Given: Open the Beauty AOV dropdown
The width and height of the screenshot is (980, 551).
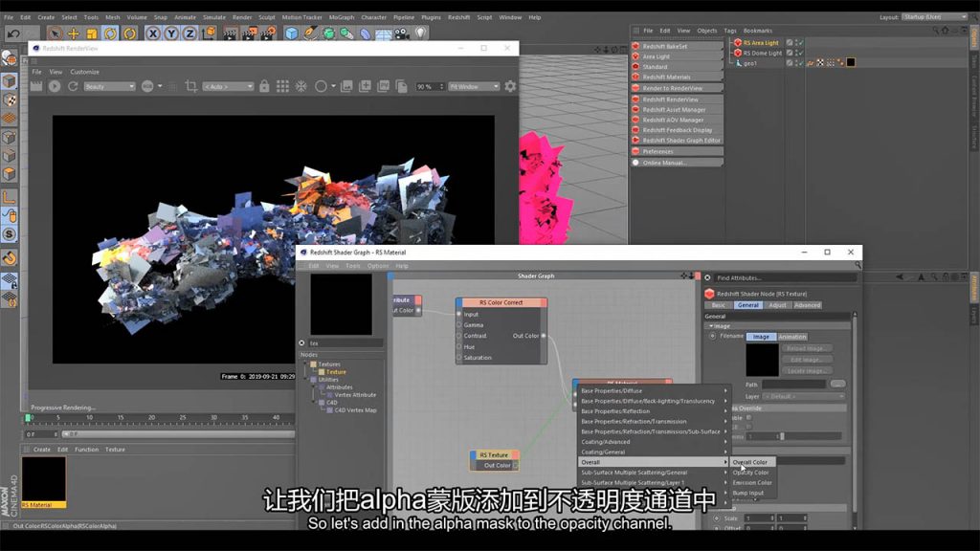Looking at the screenshot, I should pos(109,86).
